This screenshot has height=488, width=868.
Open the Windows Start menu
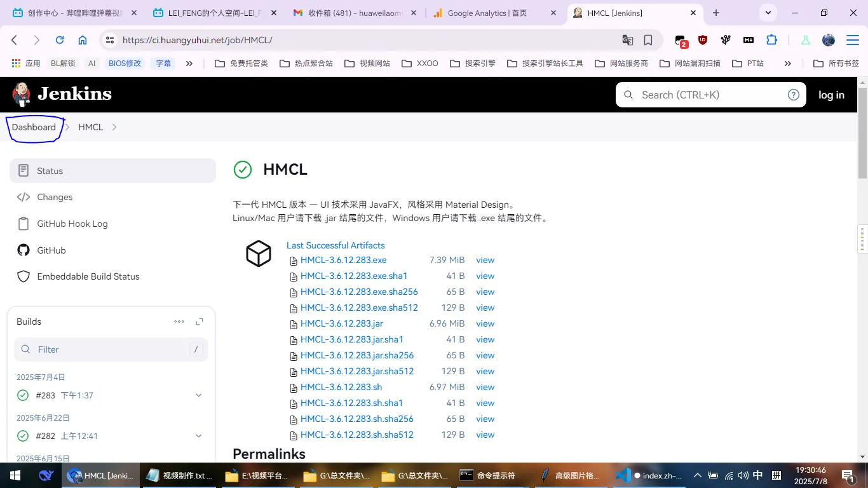15,475
